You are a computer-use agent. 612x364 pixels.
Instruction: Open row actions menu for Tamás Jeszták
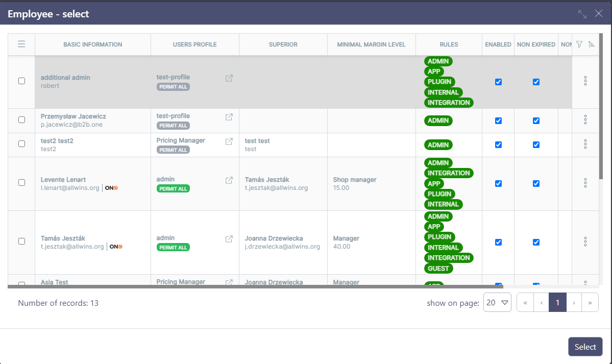point(585,241)
